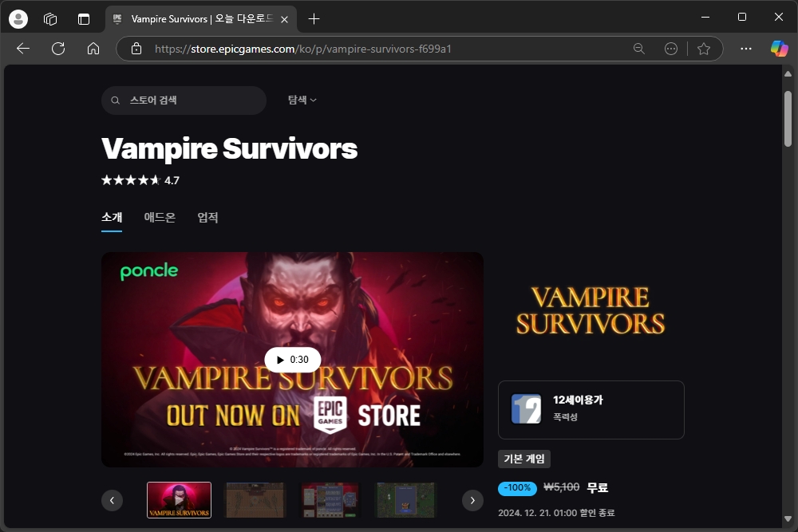Play the 0:30 trailer video
798x532 pixels.
pos(293,360)
